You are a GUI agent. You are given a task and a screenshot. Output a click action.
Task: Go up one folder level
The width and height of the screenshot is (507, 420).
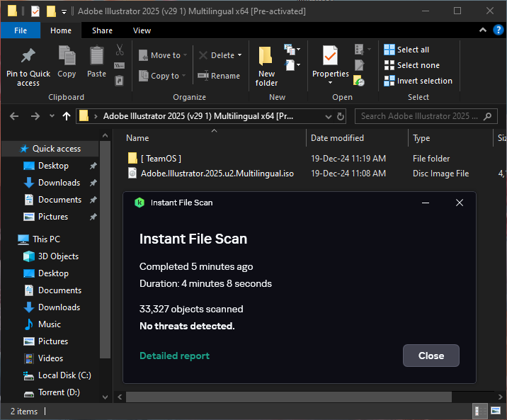[67, 116]
